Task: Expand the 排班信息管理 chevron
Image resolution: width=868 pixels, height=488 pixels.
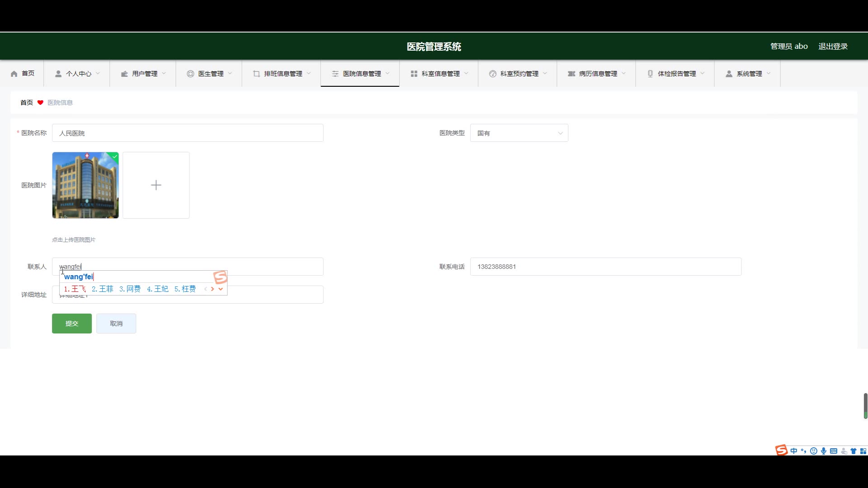Action: (309, 74)
